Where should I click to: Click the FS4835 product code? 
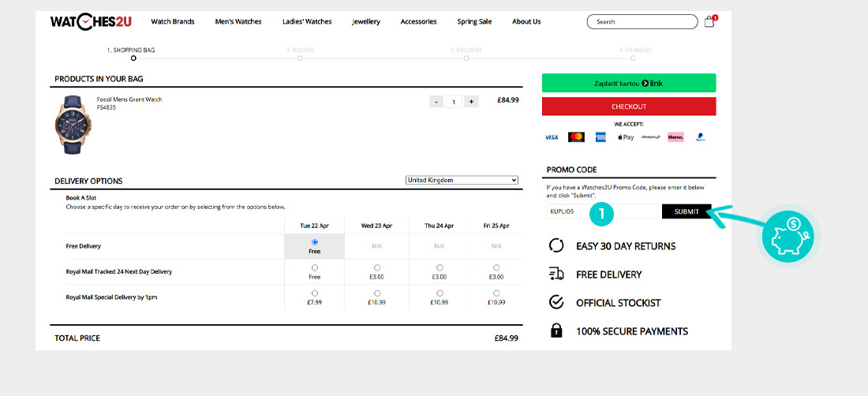(x=107, y=107)
